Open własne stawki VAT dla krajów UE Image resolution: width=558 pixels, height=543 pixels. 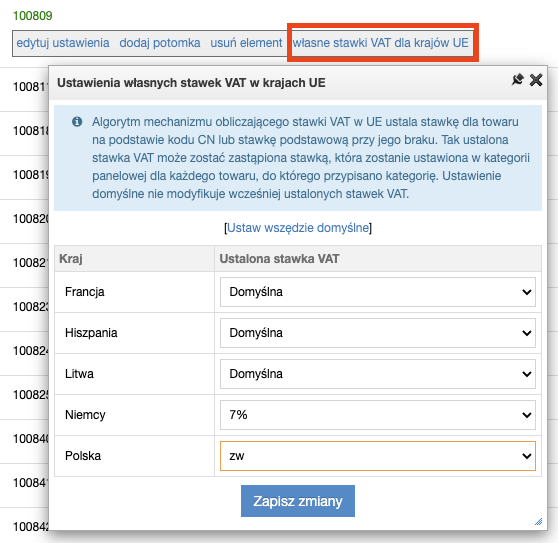click(380, 43)
